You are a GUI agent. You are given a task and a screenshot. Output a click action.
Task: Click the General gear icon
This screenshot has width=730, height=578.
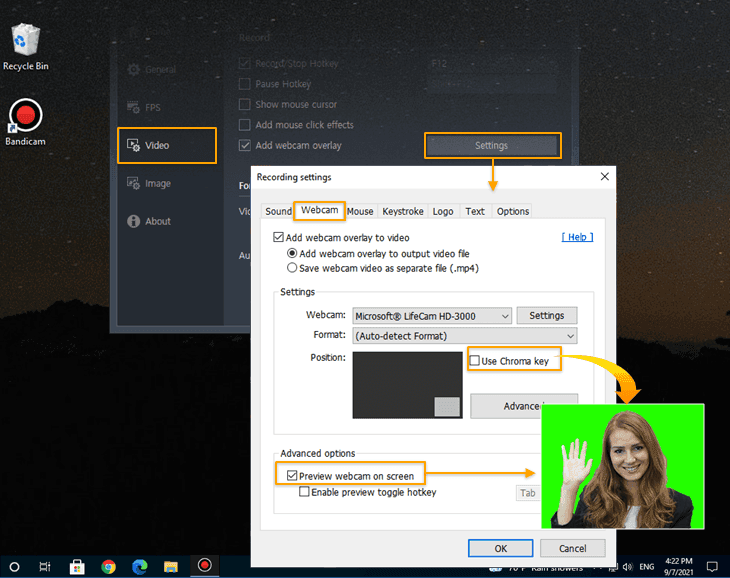[x=134, y=70]
